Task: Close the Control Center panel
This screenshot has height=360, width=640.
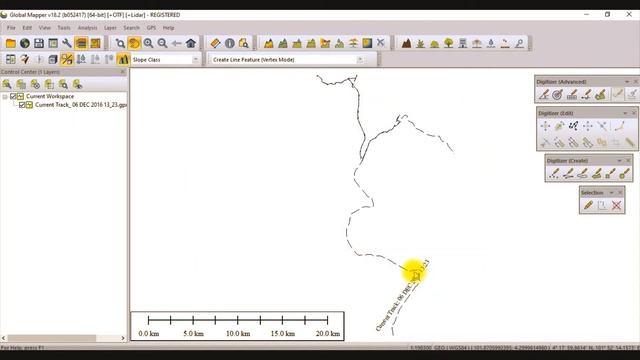Action: click(123, 72)
